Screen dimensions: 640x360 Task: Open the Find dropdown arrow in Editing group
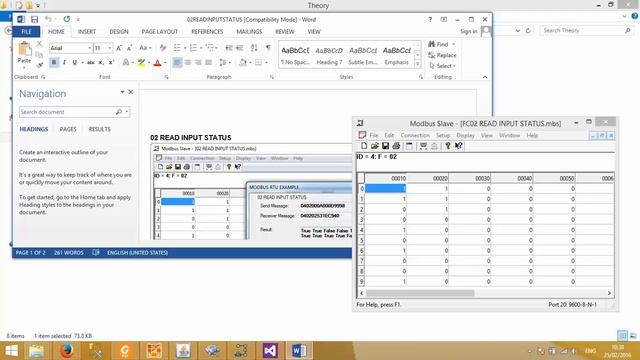point(453,44)
